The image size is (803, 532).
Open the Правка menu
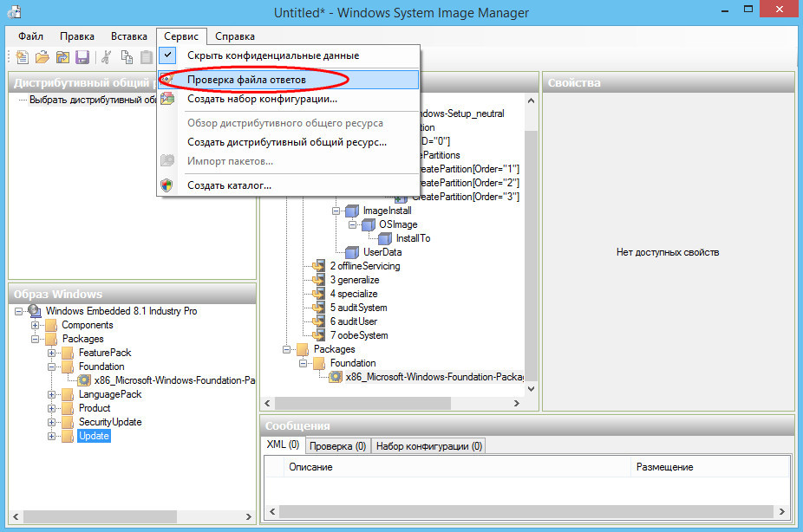click(77, 36)
